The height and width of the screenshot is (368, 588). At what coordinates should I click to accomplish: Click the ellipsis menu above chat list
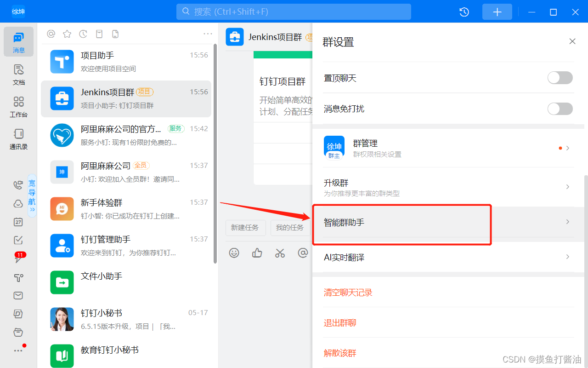pyautogui.click(x=208, y=34)
